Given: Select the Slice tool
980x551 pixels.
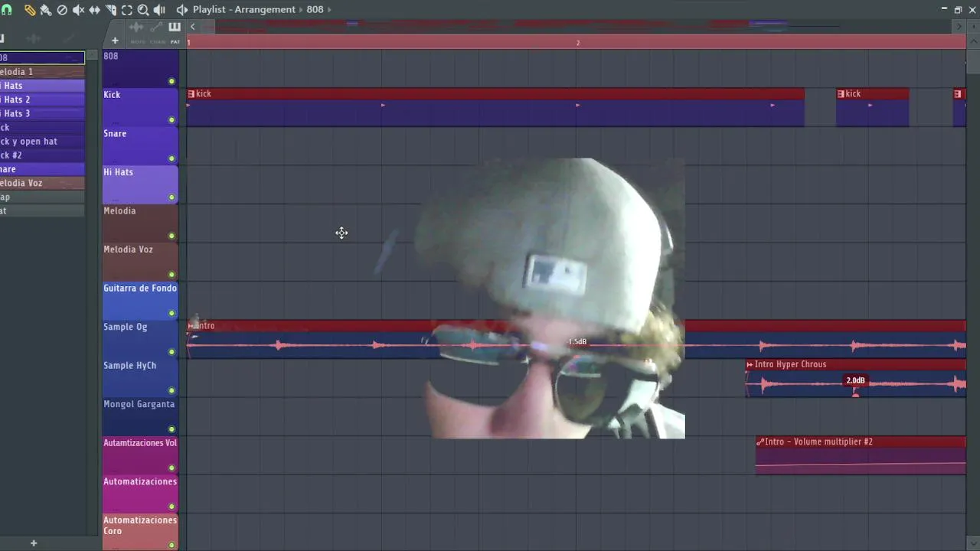Looking at the screenshot, I should click(110, 10).
